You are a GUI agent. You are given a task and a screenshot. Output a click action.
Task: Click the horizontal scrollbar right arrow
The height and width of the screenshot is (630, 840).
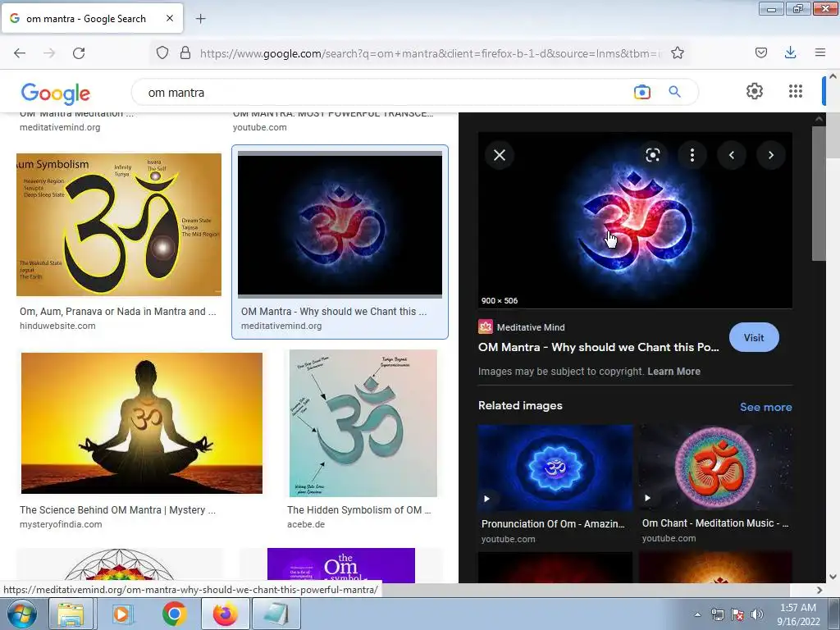click(x=819, y=590)
